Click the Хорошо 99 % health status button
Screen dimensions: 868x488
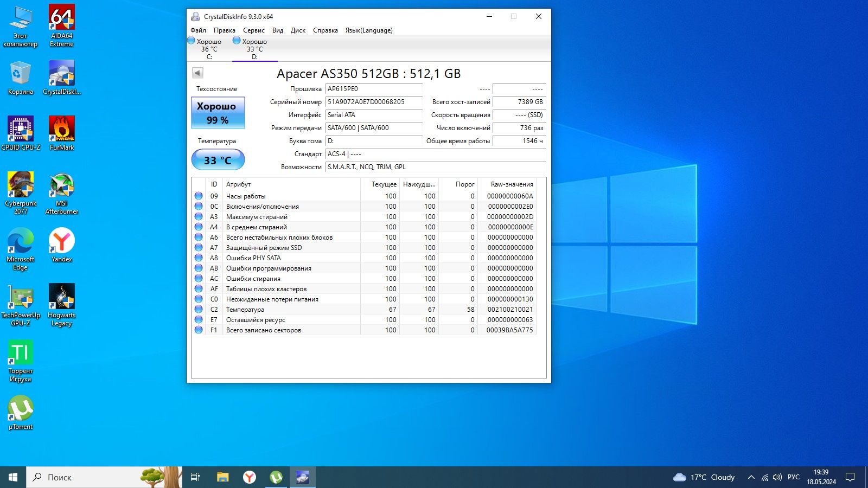click(218, 113)
